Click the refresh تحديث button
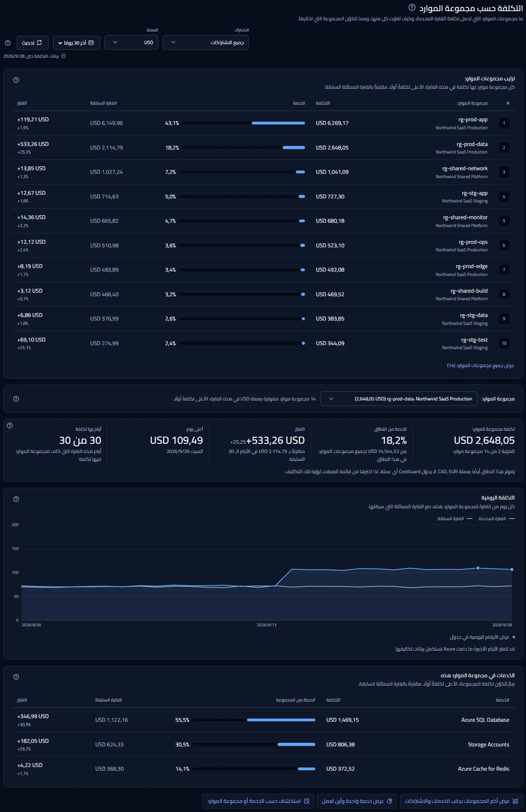Image resolution: width=526 pixels, height=812 pixels. pyautogui.click(x=32, y=43)
